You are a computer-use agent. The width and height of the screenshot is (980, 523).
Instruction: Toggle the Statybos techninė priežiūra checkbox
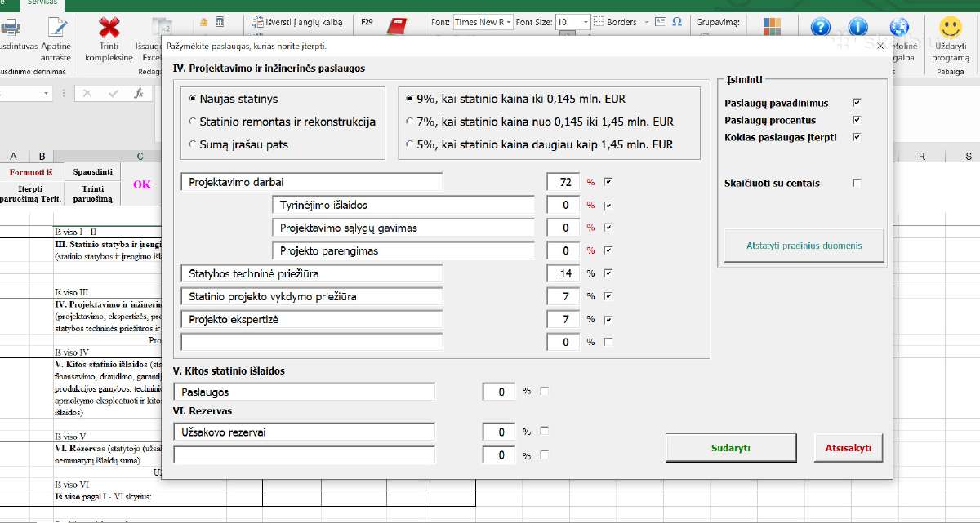tap(608, 273)
